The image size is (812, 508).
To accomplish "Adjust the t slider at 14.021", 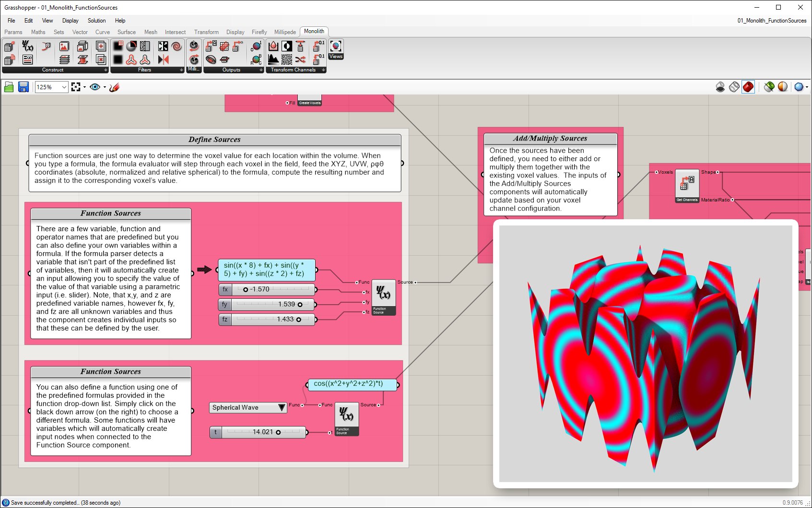I will tap(258, 432).
